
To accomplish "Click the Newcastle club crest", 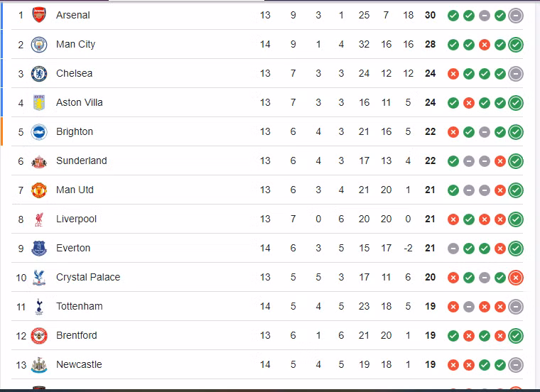I will [x=39, y=364].
